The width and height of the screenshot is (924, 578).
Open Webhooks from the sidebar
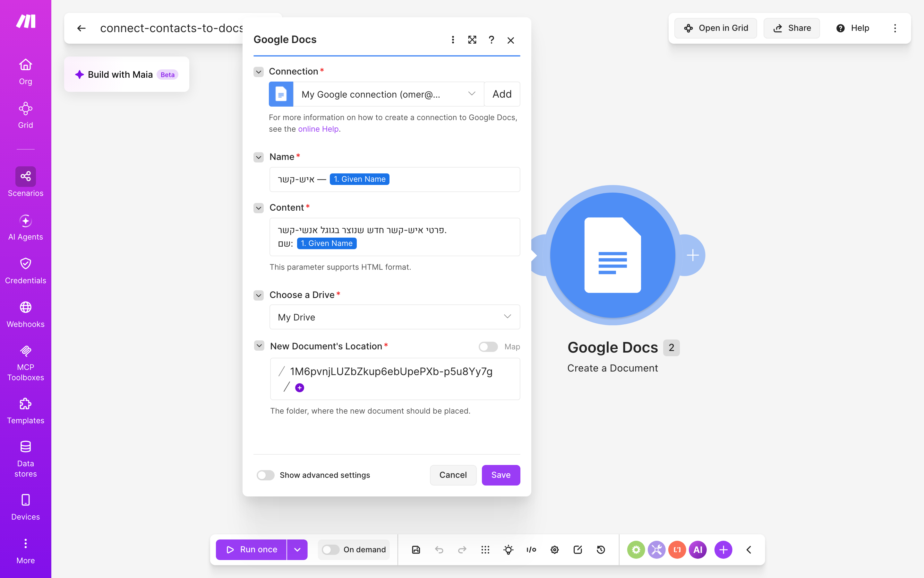pos(26,315)
